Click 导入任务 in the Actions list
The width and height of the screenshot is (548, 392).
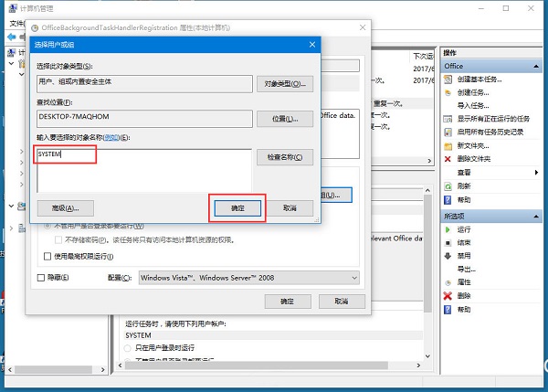click(x=470, y=105)
